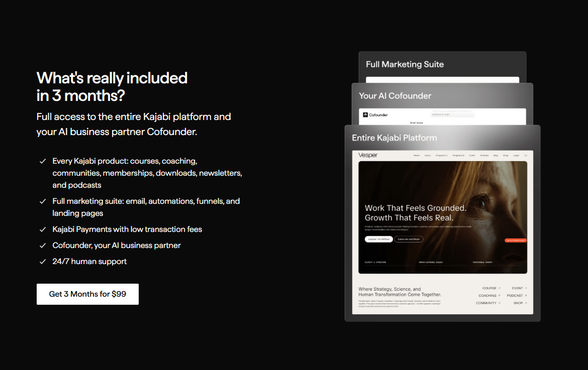Open the COMMUNITY link in the Vesper footer
Image resolution: width=588 pixels, height=370 pixels.
(x=488, y=303)
